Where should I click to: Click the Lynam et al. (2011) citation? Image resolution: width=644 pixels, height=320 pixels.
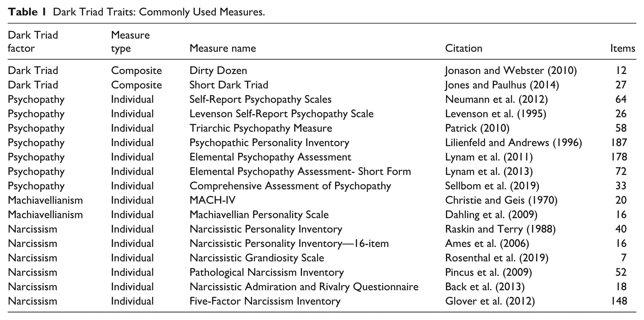489,157
